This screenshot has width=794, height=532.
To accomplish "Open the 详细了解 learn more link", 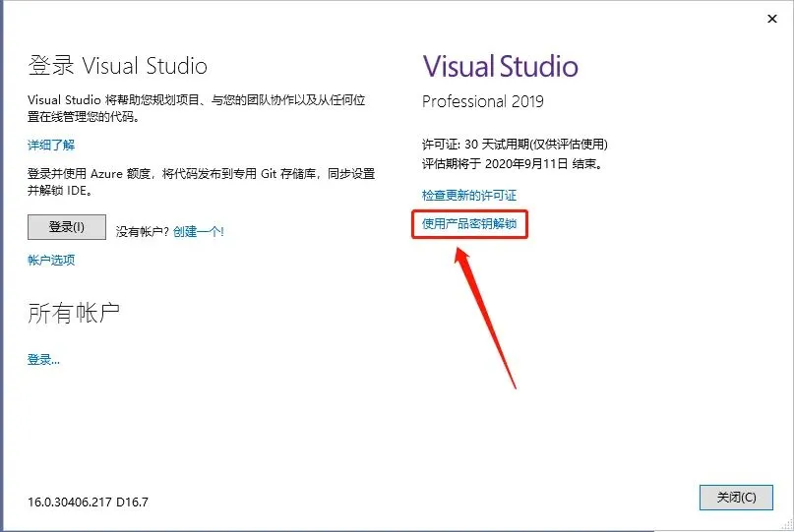I will tap(51, 146).
